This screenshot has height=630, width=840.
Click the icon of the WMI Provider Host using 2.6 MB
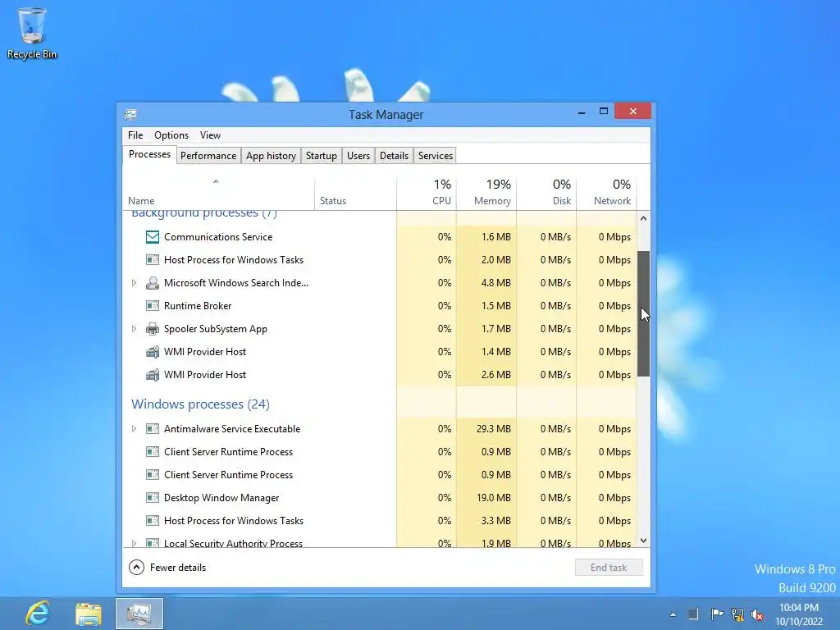[x=153, y=375]
